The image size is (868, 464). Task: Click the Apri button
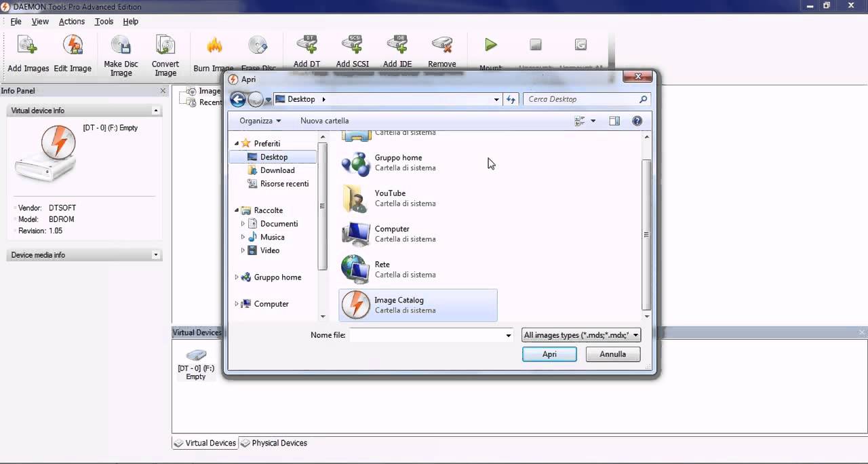(549, 354)
